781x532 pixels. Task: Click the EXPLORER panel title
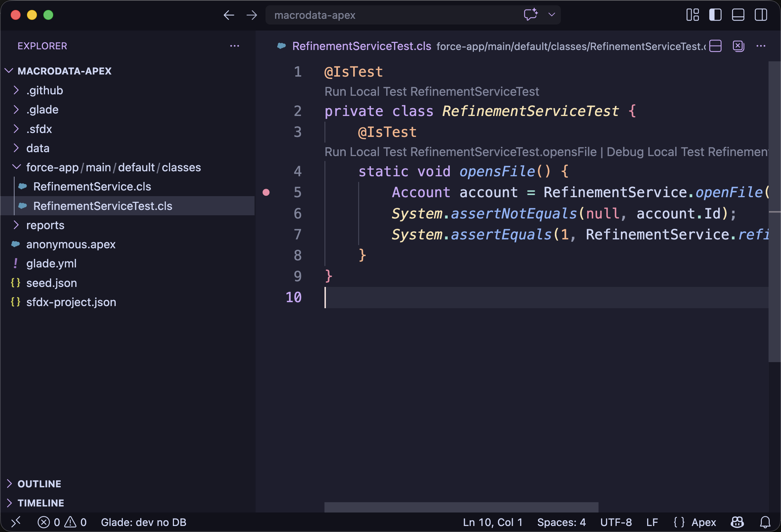[42, 46]
